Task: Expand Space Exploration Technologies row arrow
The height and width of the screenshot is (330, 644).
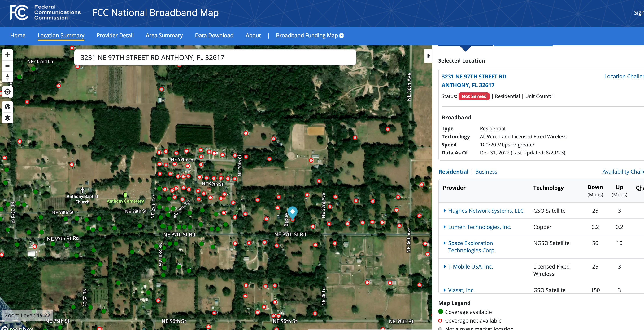Action: tap(445, 243)
